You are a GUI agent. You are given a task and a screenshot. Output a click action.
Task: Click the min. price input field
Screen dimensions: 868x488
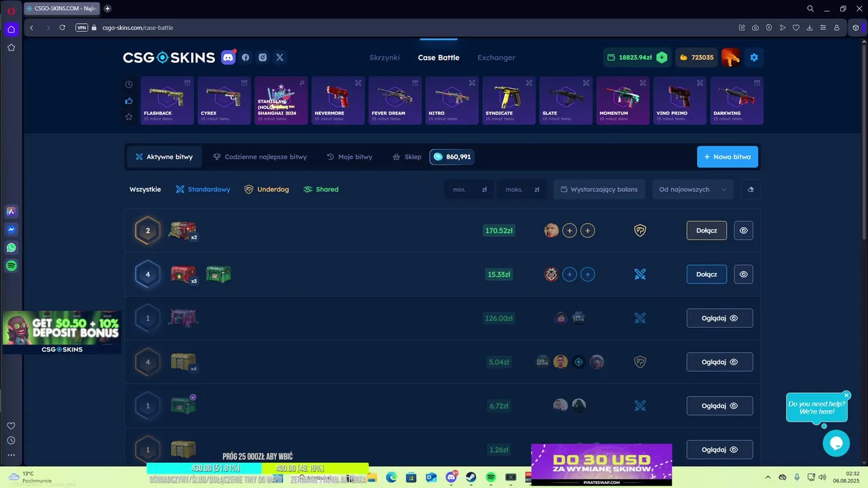469,189
